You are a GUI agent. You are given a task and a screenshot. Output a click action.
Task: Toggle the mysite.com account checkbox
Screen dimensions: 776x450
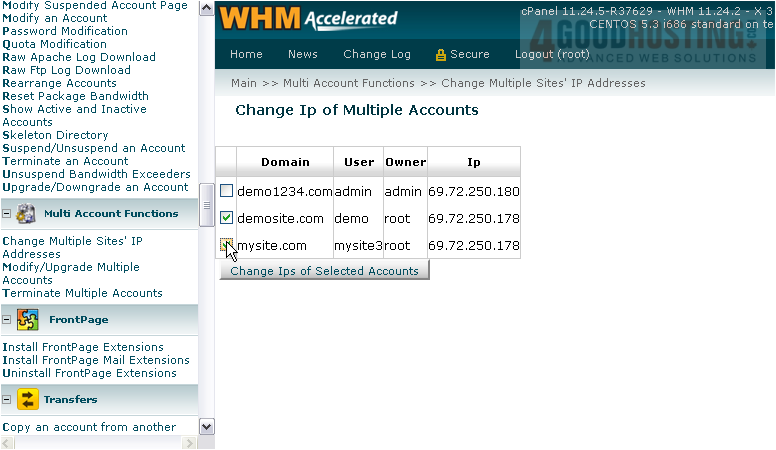pos(227,244)
